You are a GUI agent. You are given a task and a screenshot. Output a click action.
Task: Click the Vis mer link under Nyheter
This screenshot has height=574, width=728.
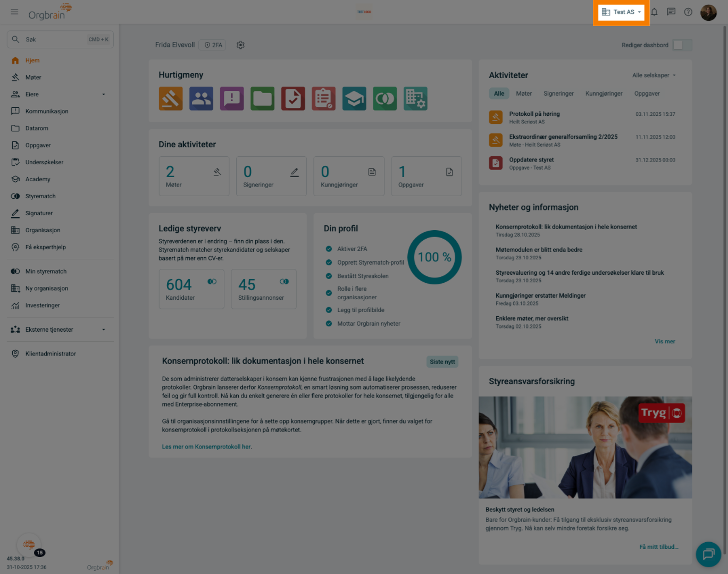pos(665,342)
